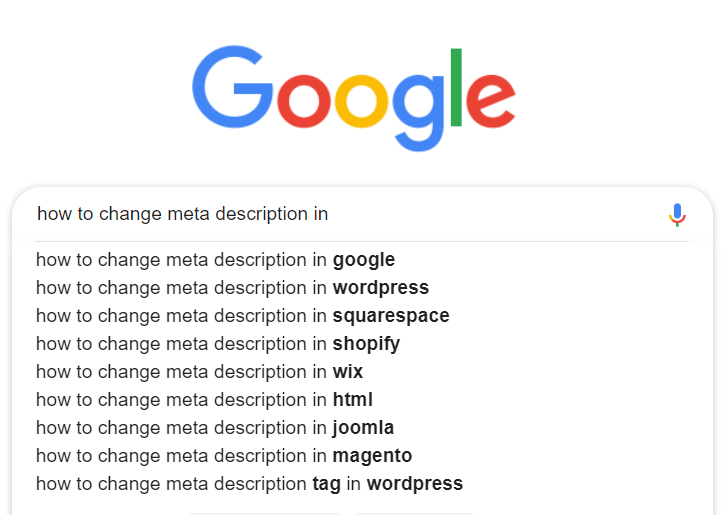Viewport: 725px width, 515px height.
Task: Select the 'shopify' autocomplete suggestion
Action: pos(217,344)
